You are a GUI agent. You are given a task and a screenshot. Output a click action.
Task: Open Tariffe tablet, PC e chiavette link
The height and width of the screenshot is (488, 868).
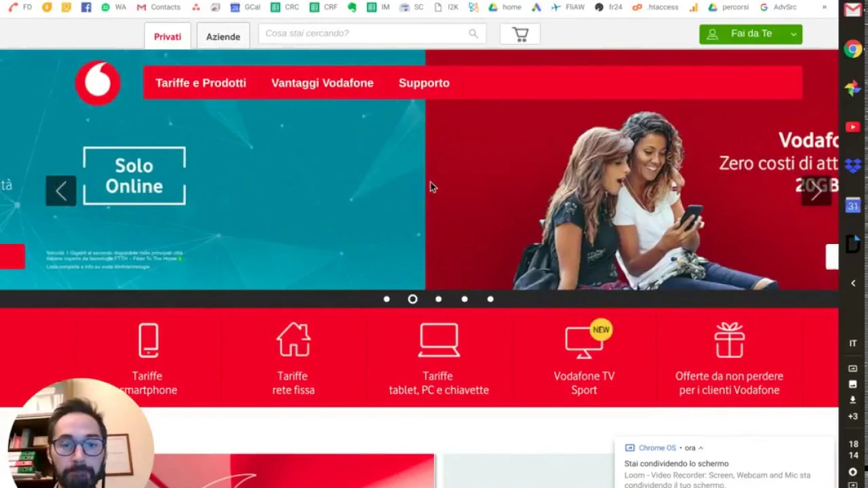tap(439, 383)
